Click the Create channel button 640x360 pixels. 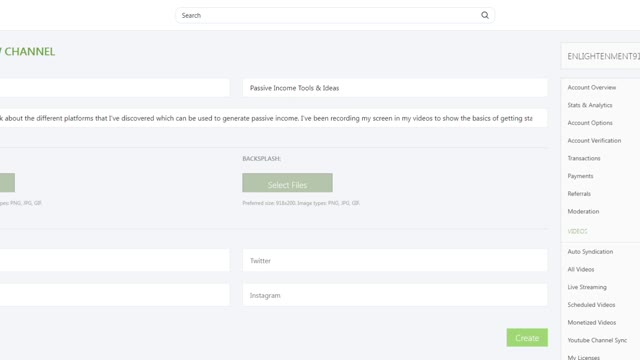point(527,338)
